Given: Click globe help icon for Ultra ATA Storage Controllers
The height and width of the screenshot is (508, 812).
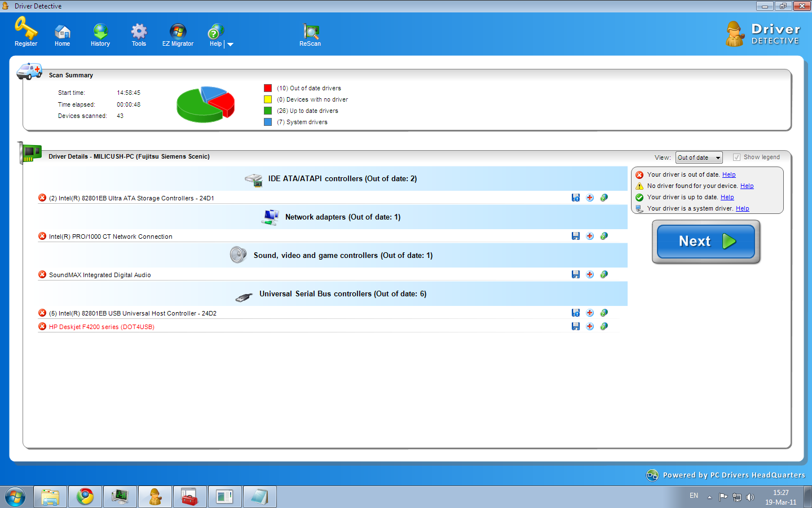Looking at the screenshot, I should (x=604, y=198).
